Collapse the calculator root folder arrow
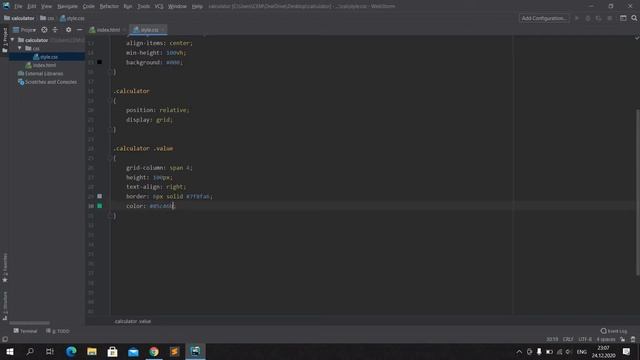The height and width of the screenshot is (360, 640). (13, 40)
